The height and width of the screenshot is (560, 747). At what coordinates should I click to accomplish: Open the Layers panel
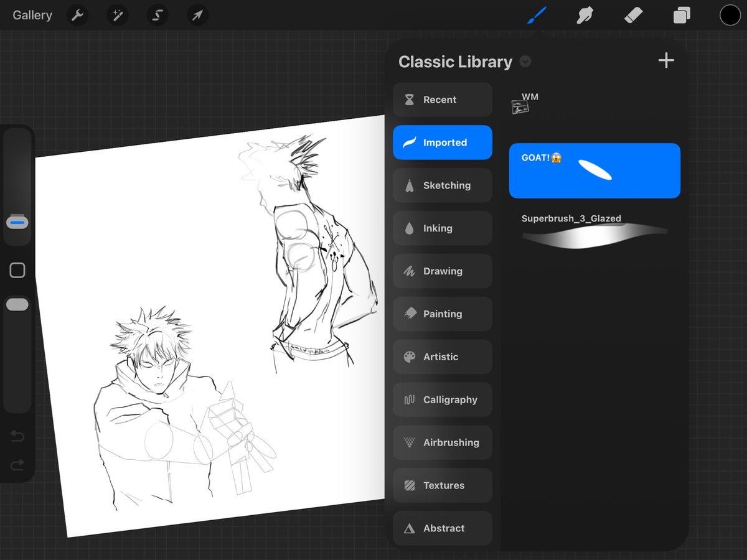pyautogui.click(x=682, y=15)
